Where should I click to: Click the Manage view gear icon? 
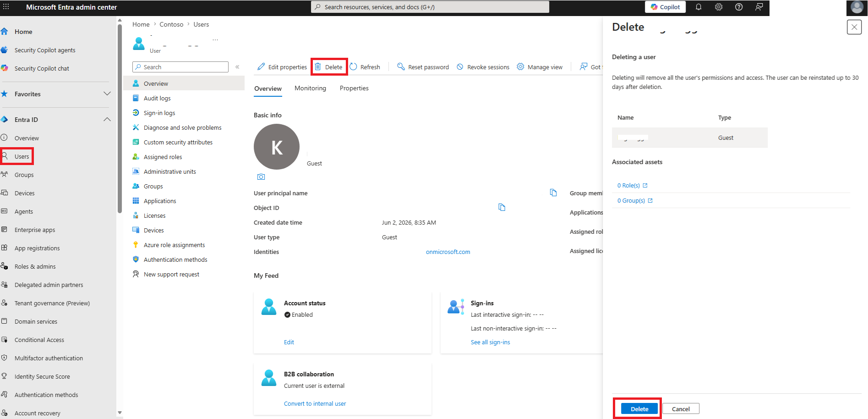click(520, 67)
